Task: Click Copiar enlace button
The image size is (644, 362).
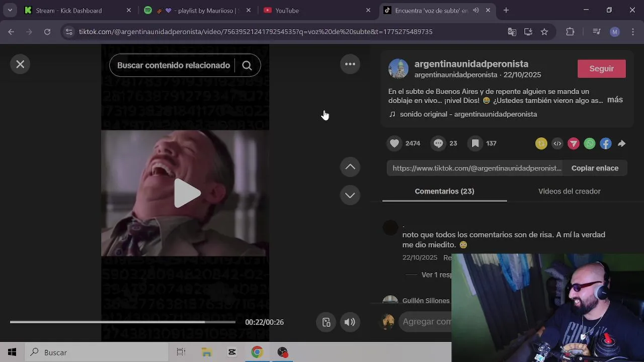Action: click(595, 168)
